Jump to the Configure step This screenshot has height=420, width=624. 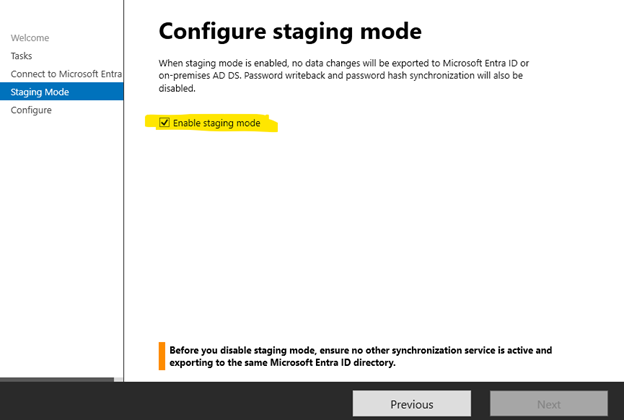tap(31, 110)
